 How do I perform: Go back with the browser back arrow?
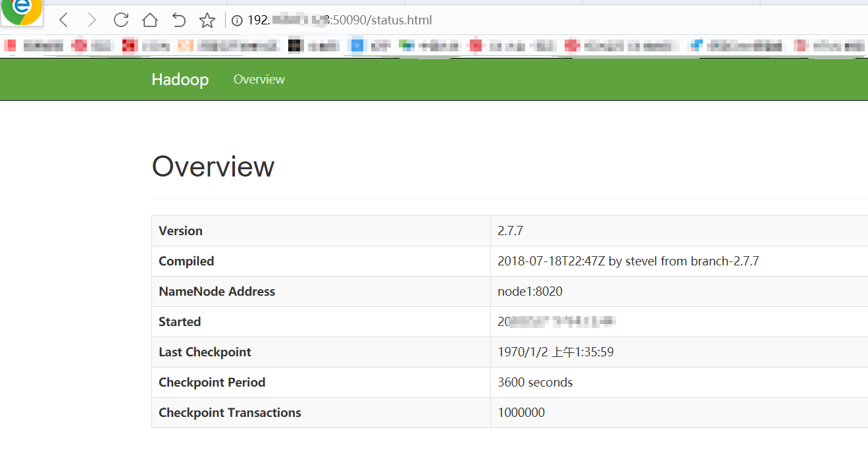(63, 20)
